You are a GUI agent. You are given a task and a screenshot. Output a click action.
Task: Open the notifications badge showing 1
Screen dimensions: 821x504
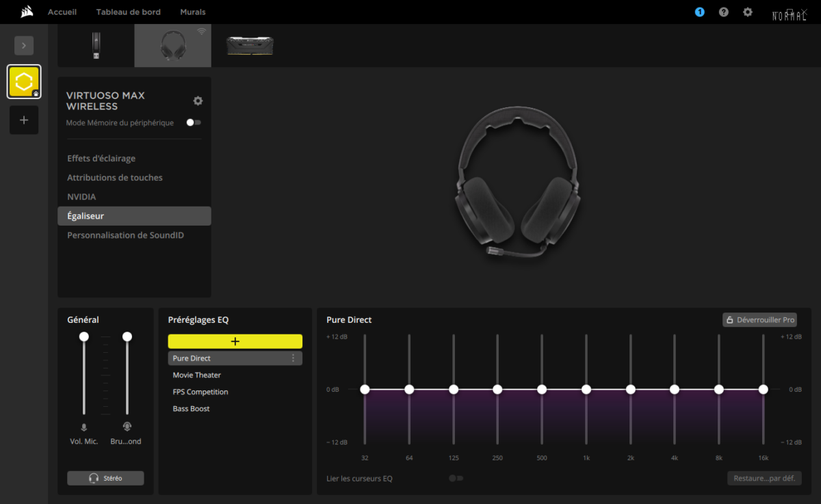[x=699, y=12]
